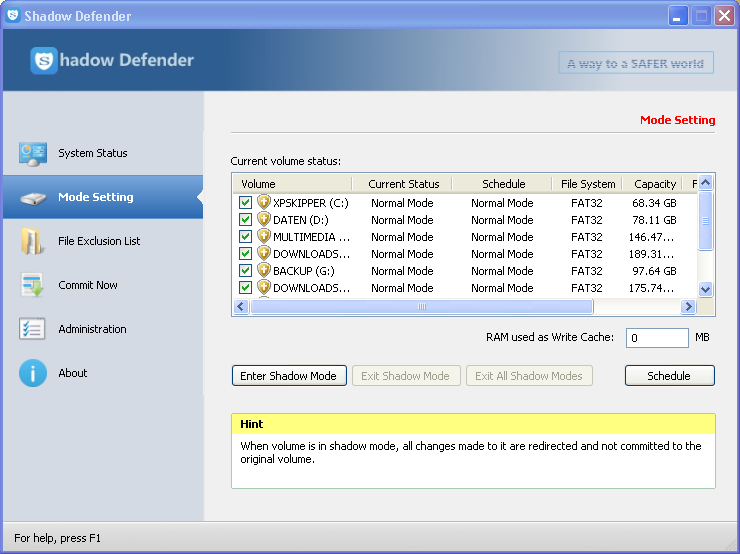Screen dimensions: 740x554
Task: Select the 97.64 GB capacity cell
Action: pyautogui.click(x=654, y=271)
